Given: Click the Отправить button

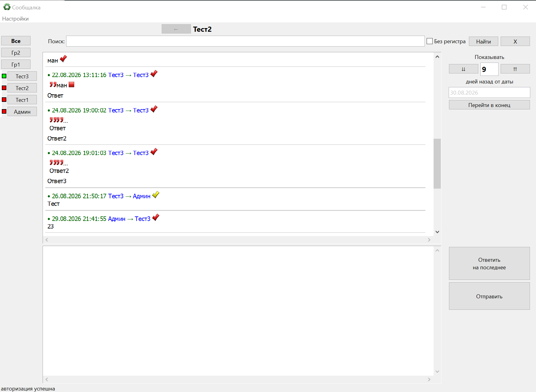Looking at the screenshot, I should 489,296.
